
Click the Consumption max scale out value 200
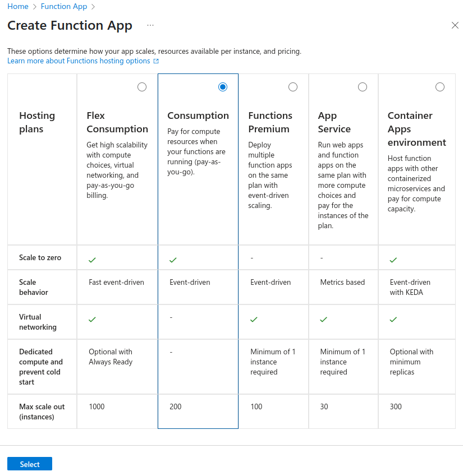[175, 406]
